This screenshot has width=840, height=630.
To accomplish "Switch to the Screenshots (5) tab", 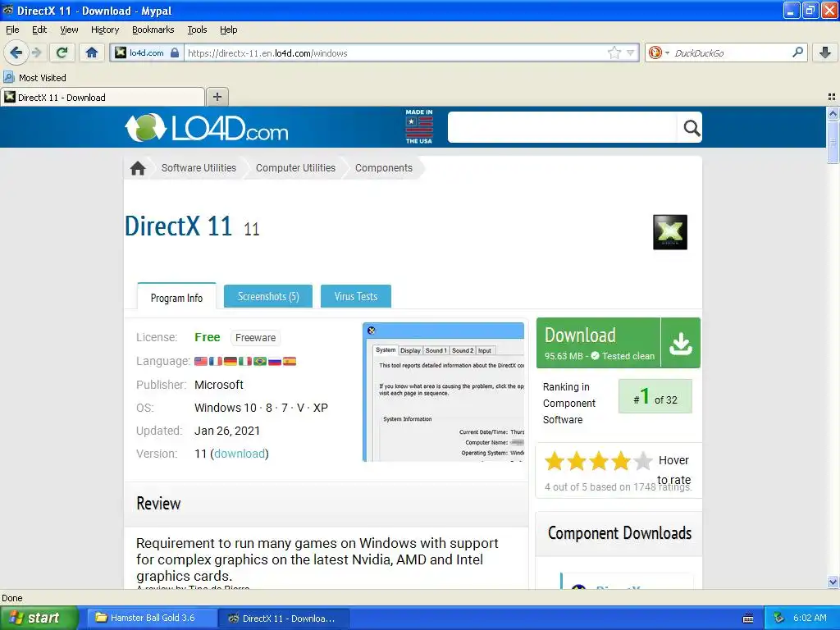I will pos(268,296).
